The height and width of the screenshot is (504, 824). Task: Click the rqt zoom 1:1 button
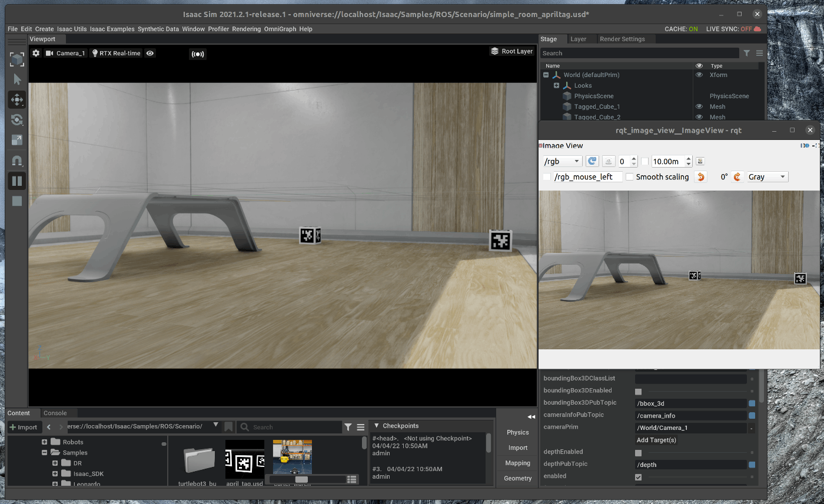pyautogui.click(x=609, y=161)
